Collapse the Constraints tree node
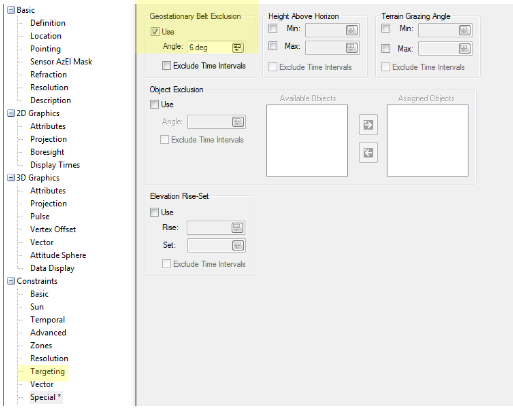513x409 pixels. coord(11,281)
